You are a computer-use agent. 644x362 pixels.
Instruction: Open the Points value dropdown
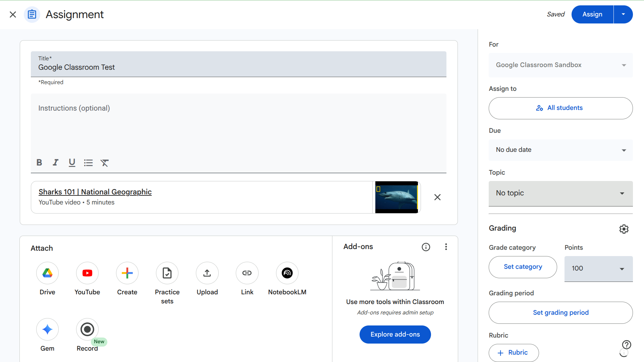598,268
